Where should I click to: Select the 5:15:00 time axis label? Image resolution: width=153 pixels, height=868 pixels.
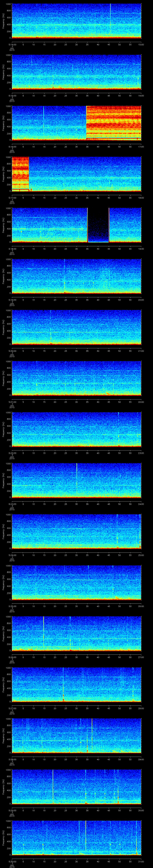(12, 96)
